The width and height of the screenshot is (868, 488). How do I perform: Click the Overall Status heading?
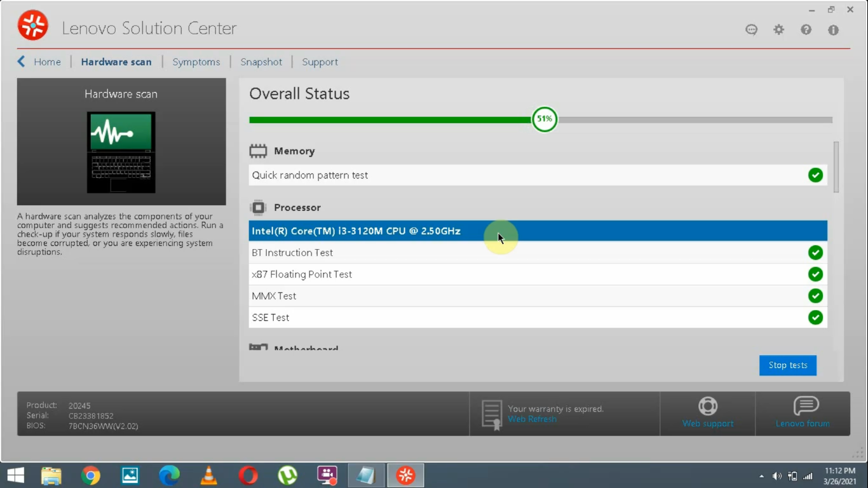click(x=299, y=94)
